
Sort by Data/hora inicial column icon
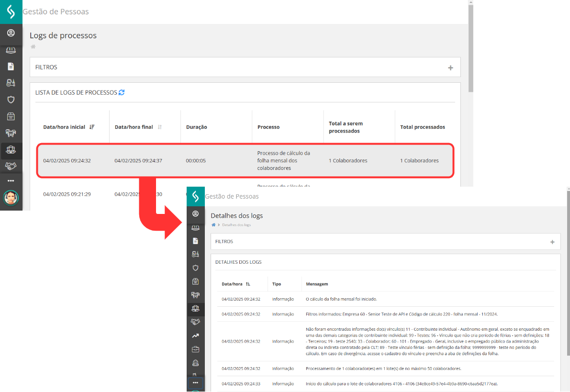(x=92, y=127)
